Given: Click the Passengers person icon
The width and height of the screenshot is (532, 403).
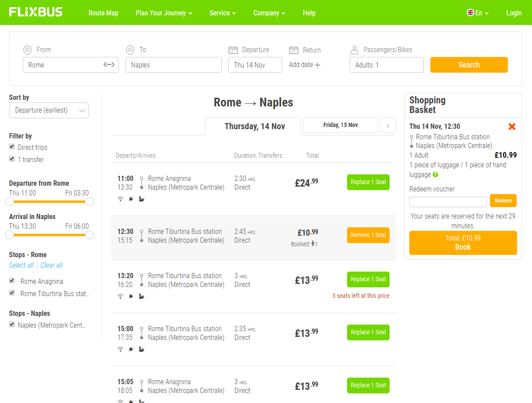Looking at the screenshot, I should (355, 50).
